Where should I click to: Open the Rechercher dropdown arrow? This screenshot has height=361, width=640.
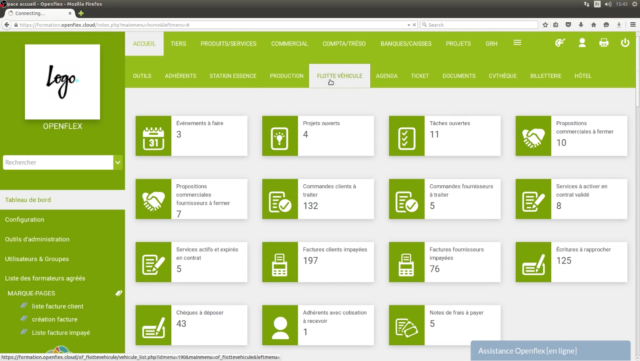point(118,163)
